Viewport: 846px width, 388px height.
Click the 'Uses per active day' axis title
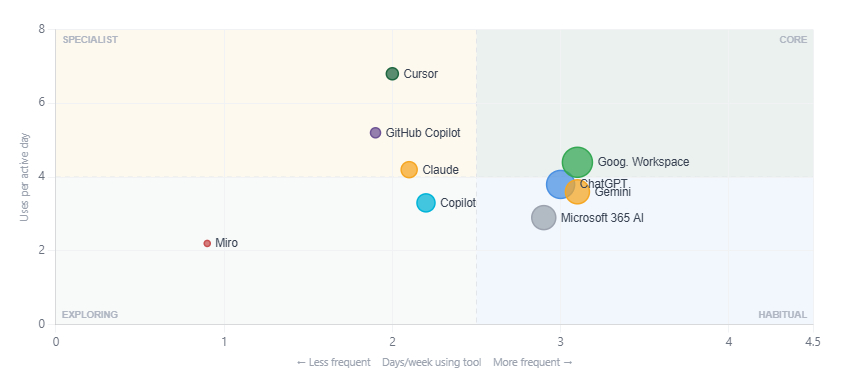coord(24,177)
